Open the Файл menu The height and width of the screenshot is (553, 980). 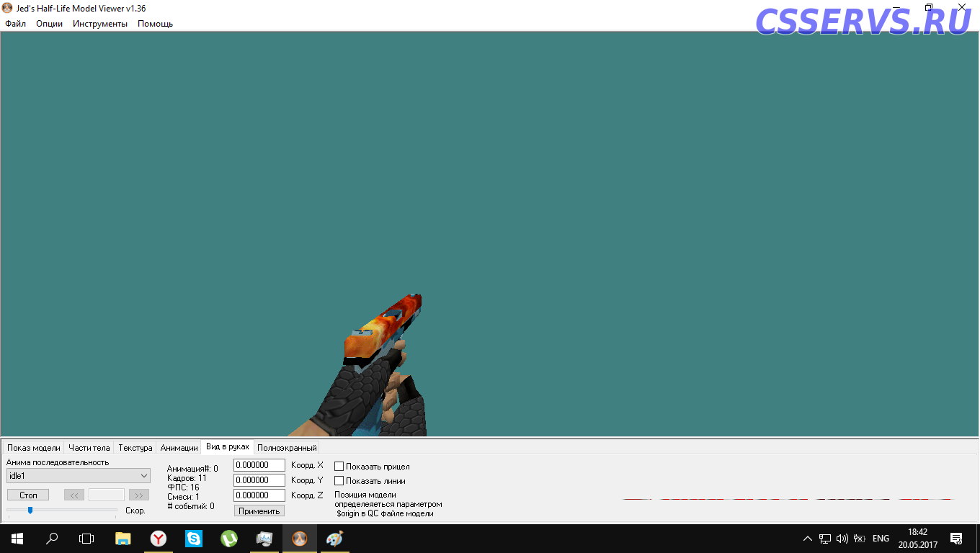[x=15, y=24]
